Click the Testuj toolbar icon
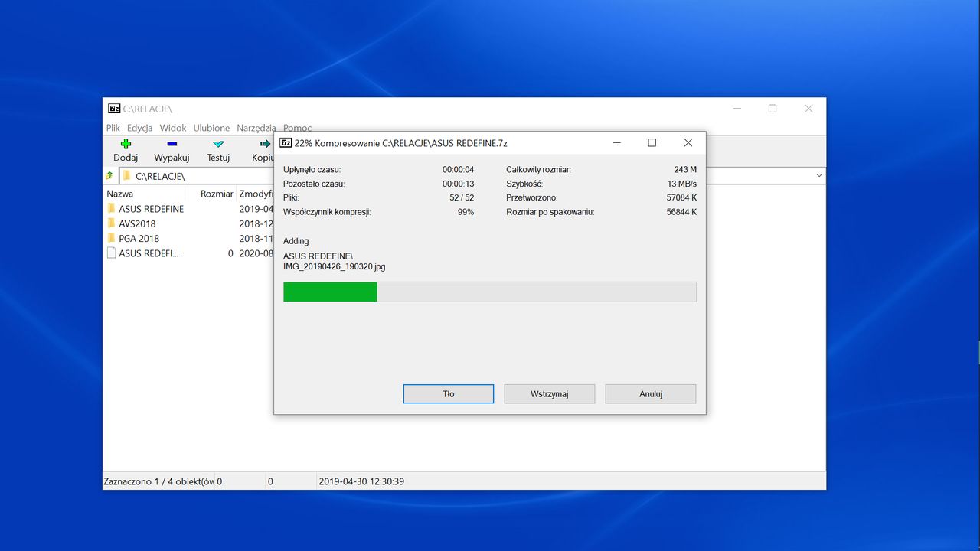Image resolution: width=980 pixels, height=551 pixels. pyautogui.click(x=218, y=144)
